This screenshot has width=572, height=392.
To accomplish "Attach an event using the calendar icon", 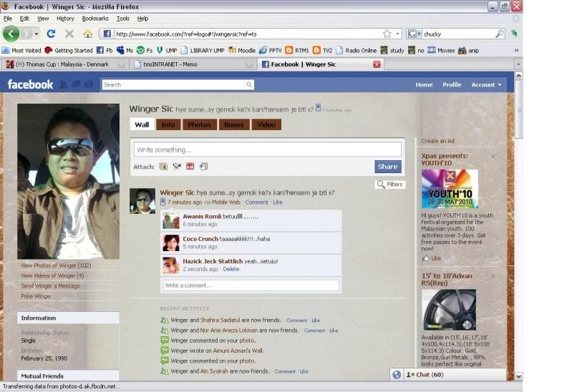I will point(190,167).
